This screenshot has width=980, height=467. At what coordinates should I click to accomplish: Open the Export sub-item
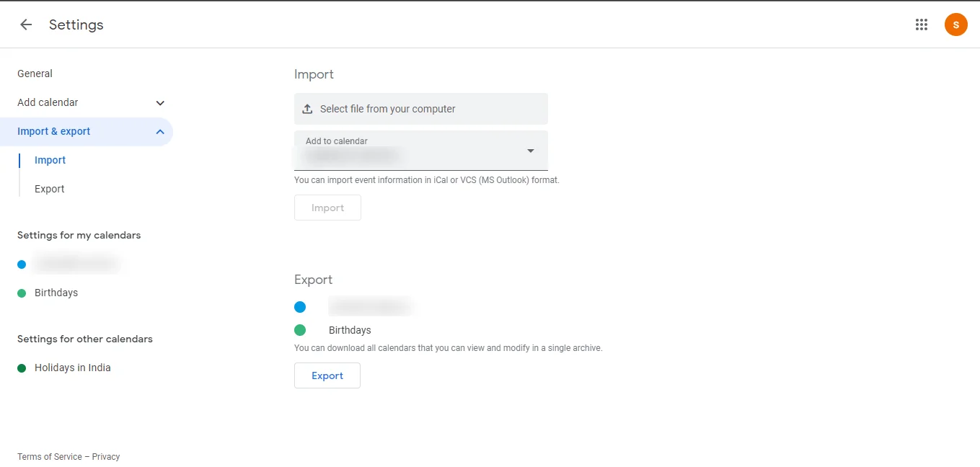point(50,189)
